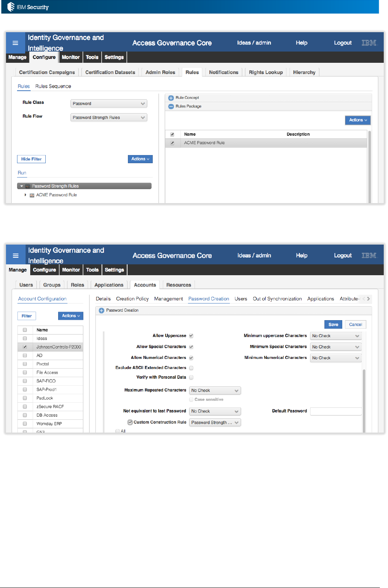Select the Workday ERP account row

[50, 424]
